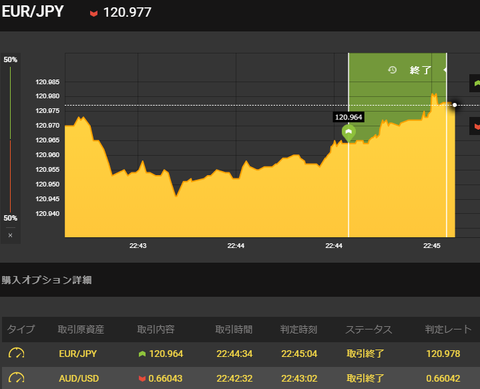
Task: Click the タイプ column header
Action: click(21, 329)
